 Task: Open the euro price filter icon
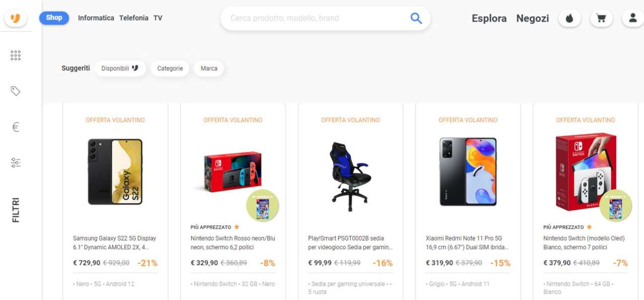[16, 127]
